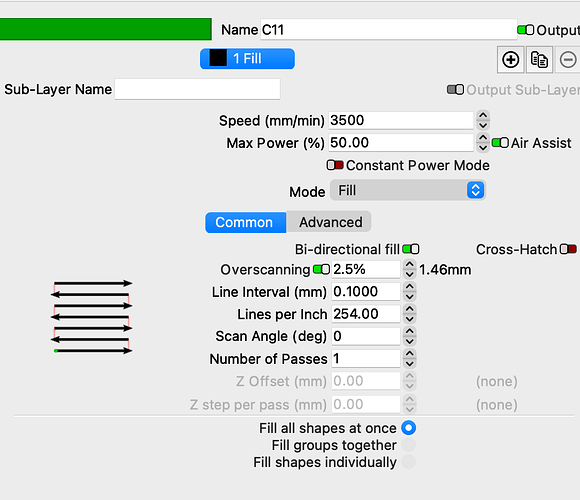Click the Sub-Layer Name input field

(x=197, y=89)
